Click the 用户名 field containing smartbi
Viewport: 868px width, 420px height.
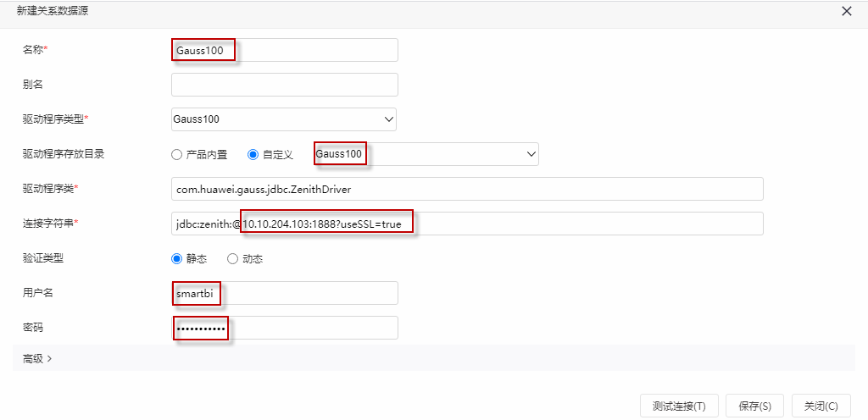pyautogui.click(x=285, y=293)
